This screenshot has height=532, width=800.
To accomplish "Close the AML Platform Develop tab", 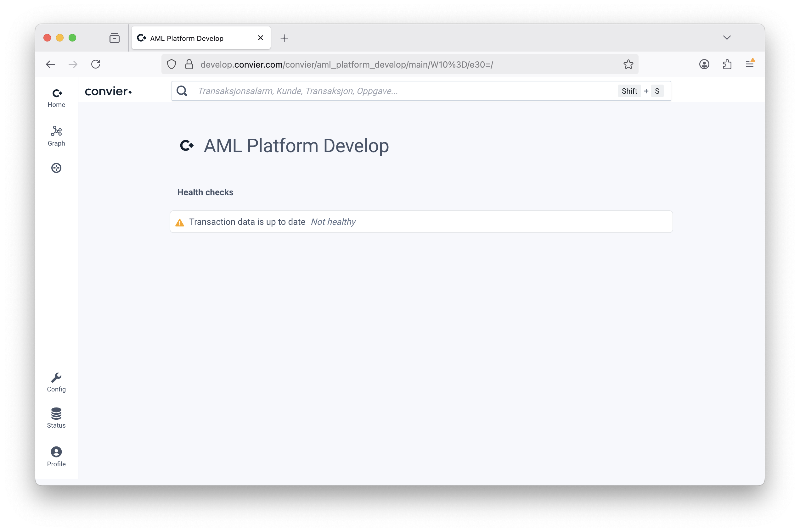I will pyautogui.click(x=261, y=38).
